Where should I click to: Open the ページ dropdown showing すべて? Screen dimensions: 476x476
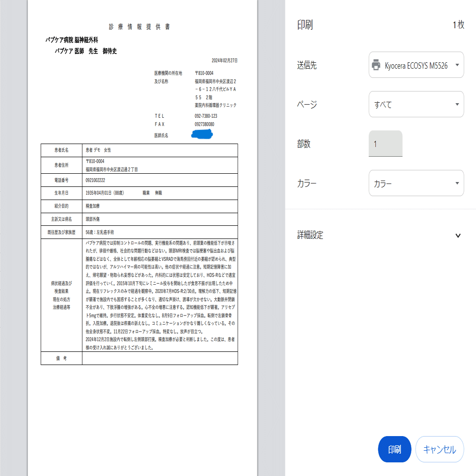click(x=416, y=104)
